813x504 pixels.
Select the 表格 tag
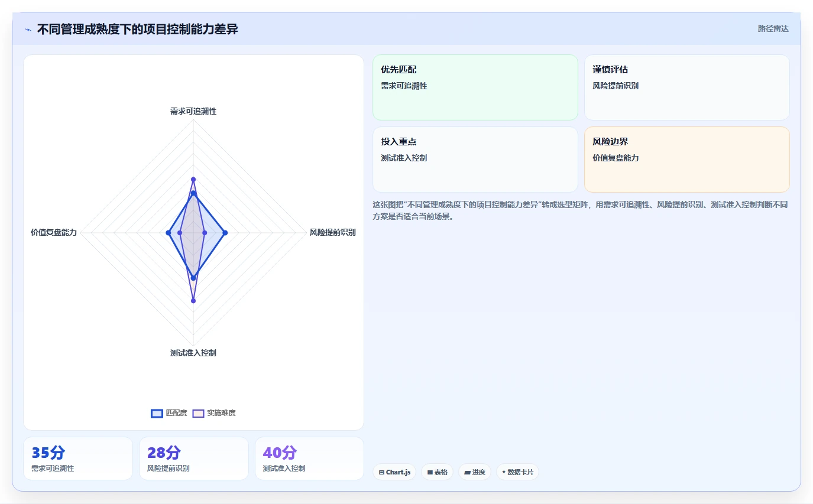click(x=437, y=472)
